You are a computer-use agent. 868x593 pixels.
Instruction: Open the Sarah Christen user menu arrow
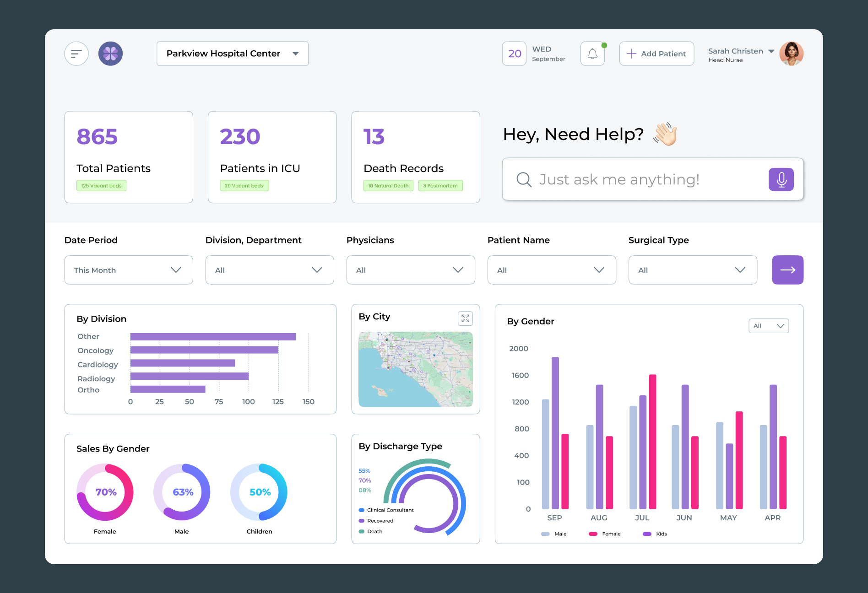(x=771, y=51)
